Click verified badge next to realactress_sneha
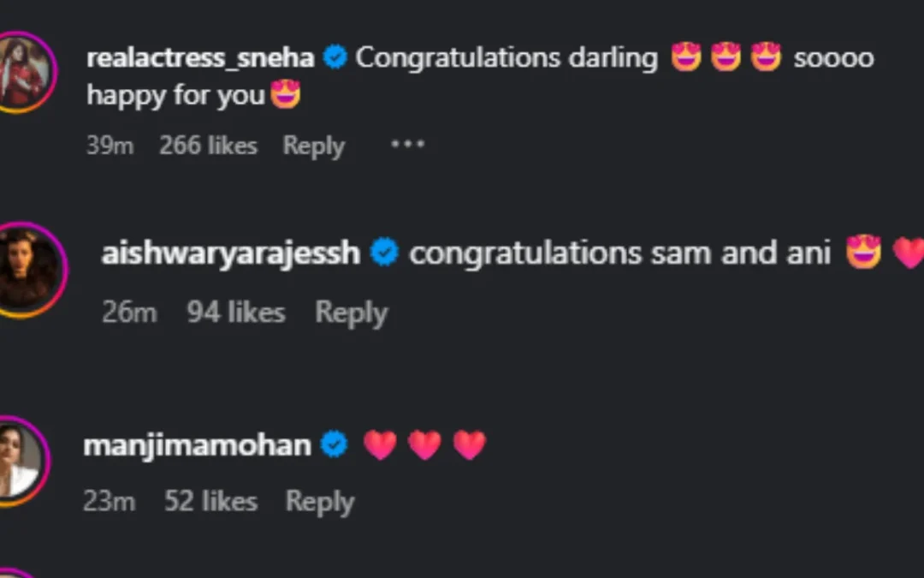This screenshot has height=578, width=924. click(x=335, y=57)
